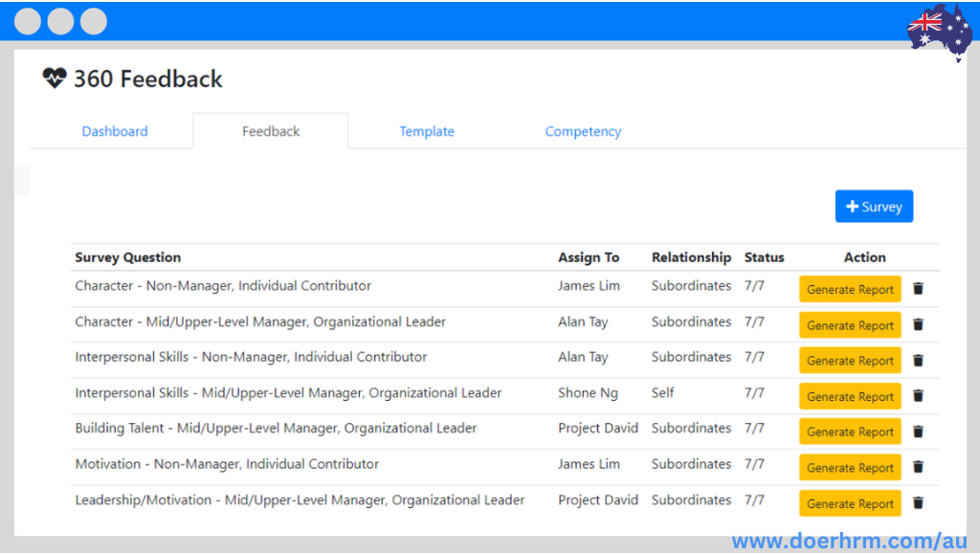
Task: Click the Survey Question column header
Action: (128, 257)
